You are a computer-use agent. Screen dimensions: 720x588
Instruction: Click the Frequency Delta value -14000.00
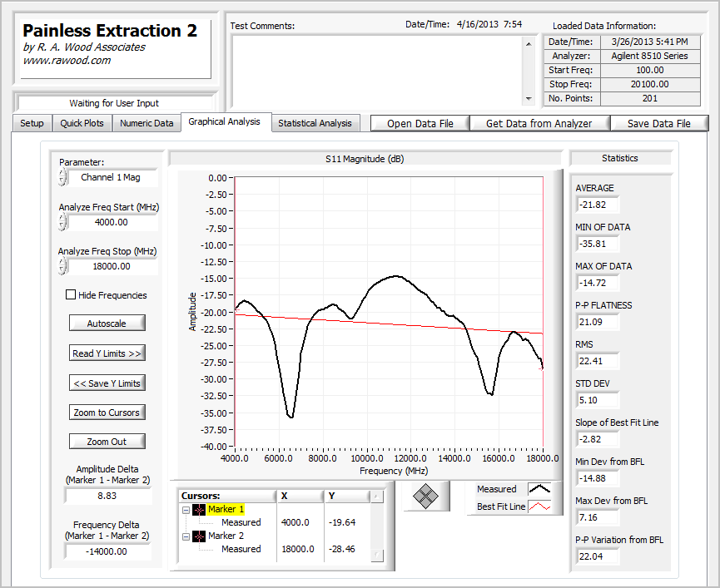pyautogui.click(x=108, y=551)
